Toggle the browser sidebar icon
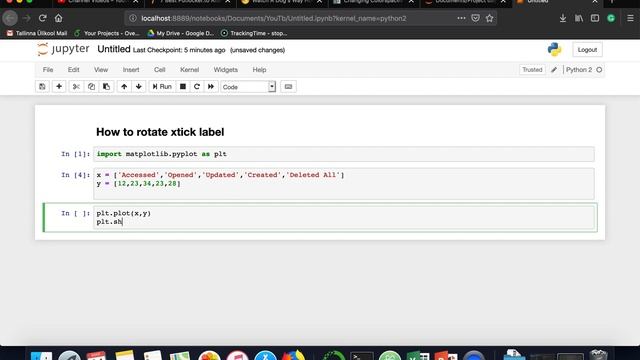The height and width of the screenshot is (360, 640). click(x=595, y=18)
